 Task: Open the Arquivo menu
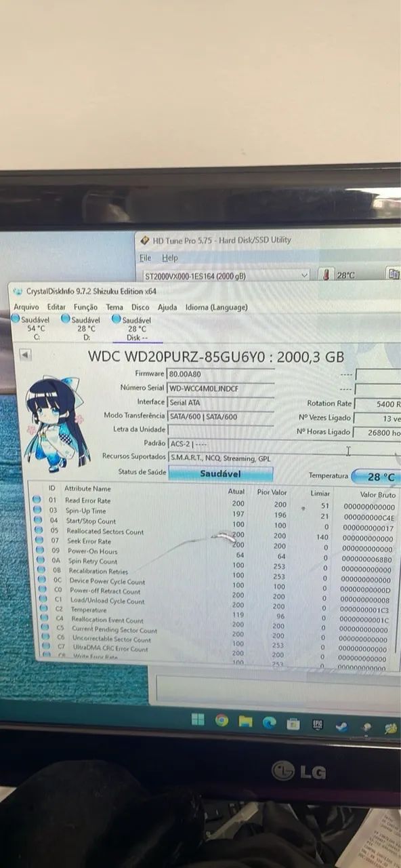[x=26, y=307]
